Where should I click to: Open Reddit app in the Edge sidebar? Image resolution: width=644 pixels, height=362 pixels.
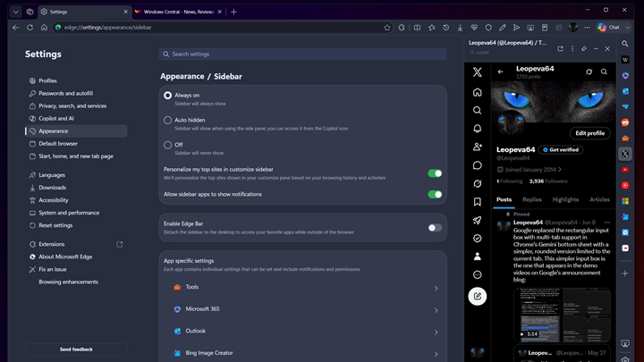coord(624,122)
